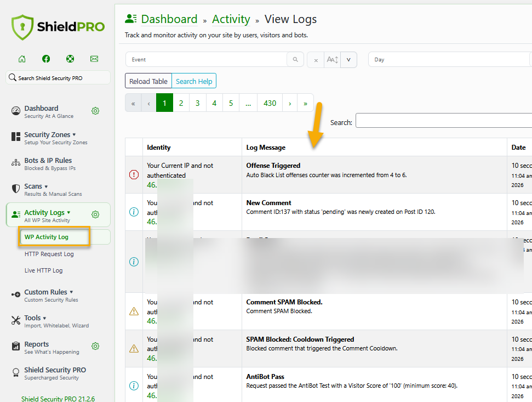Image resolution: width=532 pixels, height=402 pixels.
Task: Sort by Date column header
Action: 518,148
